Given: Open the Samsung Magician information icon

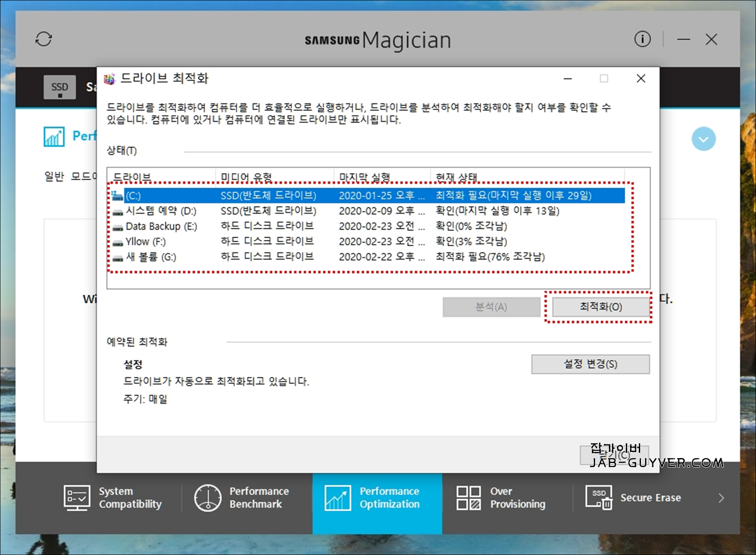Looking at the screenshot, I should (642, 39).
